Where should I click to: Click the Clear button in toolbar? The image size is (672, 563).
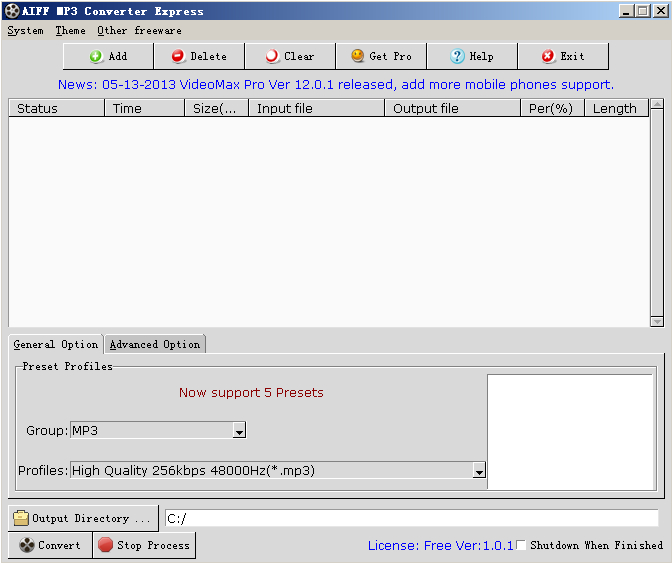coord(290,56)
